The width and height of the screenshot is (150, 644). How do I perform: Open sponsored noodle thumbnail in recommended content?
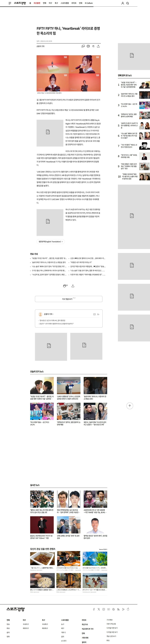point(43,558)
